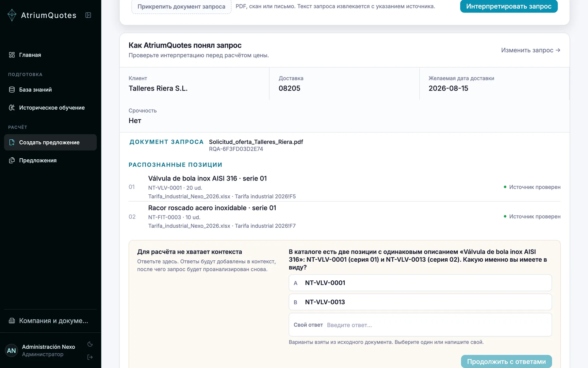Viewport: 588px width, 368px height.
Task: Open Главная dashboard icon
Action: [12, 55]
